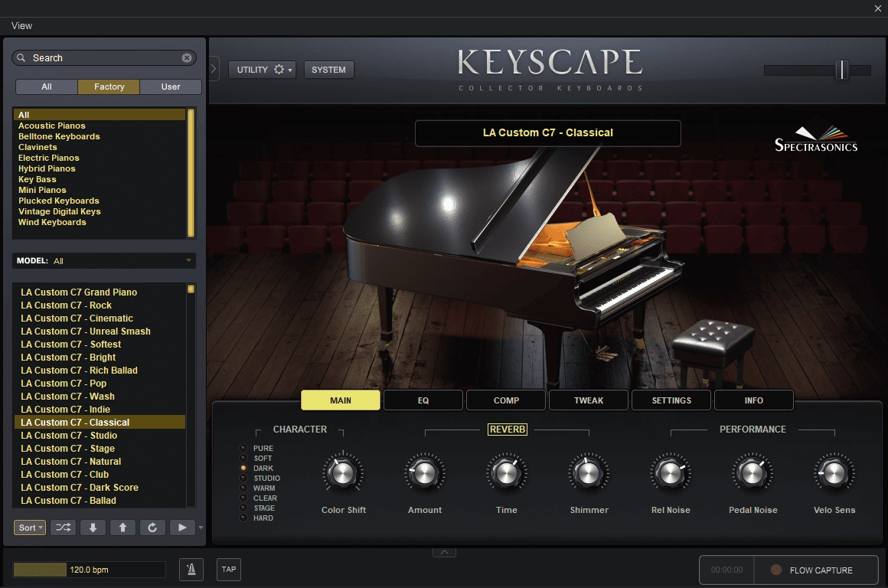Open the Utility gear menu

(x=263, y=70)
